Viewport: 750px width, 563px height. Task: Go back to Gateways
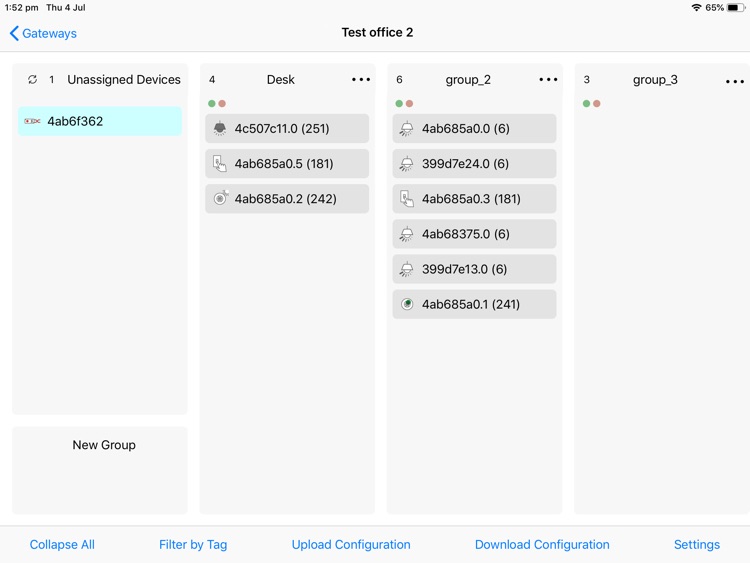tap(43, 33)
